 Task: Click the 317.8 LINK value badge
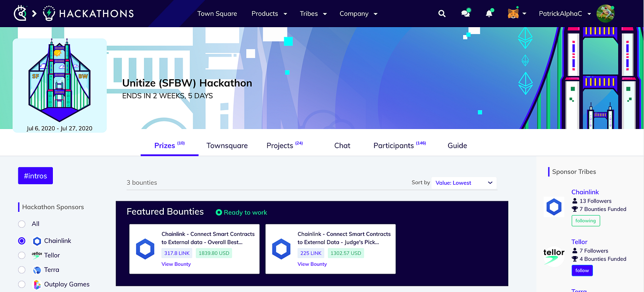coord(177,253)
